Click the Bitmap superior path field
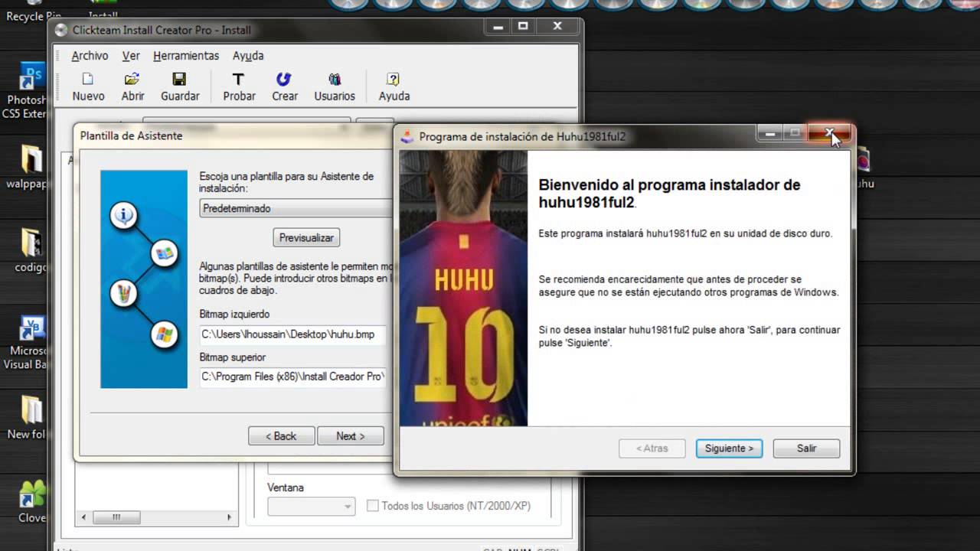Screen dimensions: 980x551 (x=292, y=377)
